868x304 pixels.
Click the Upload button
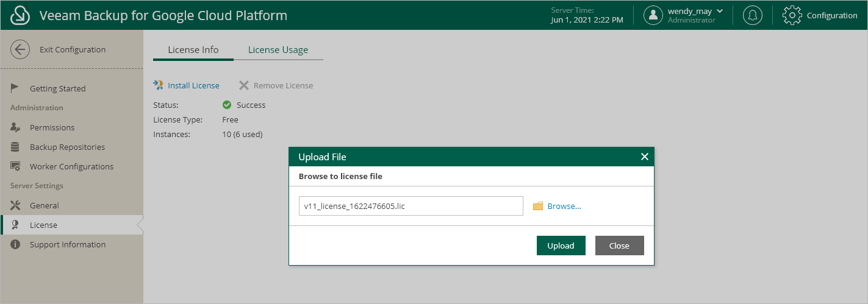pos(561,246)
